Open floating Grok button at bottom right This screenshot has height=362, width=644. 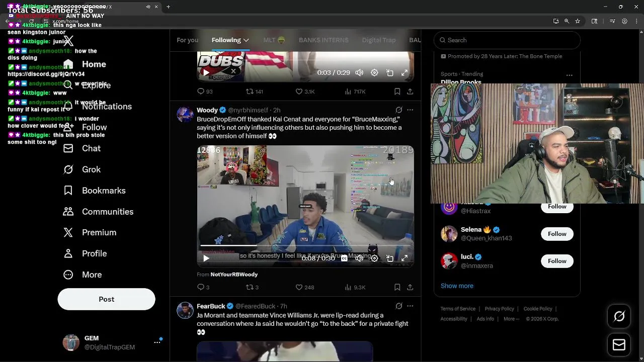pos(619,316)
